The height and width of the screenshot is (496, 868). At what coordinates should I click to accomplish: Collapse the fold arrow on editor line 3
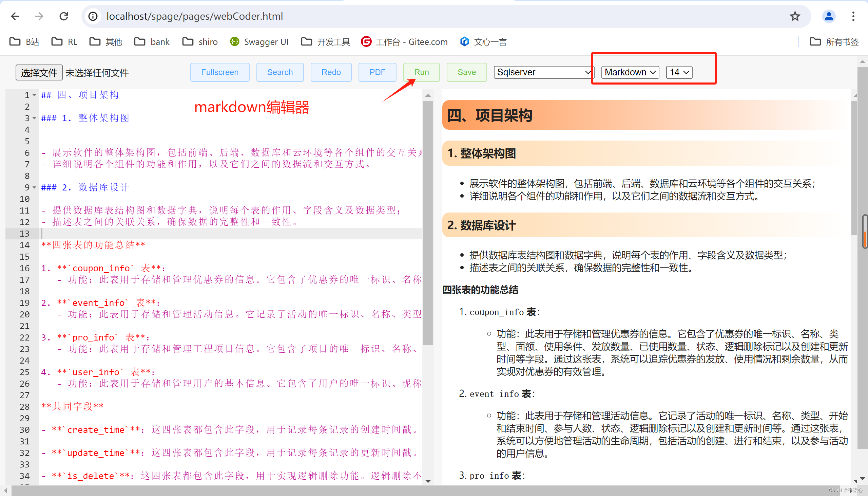(34, 118)
